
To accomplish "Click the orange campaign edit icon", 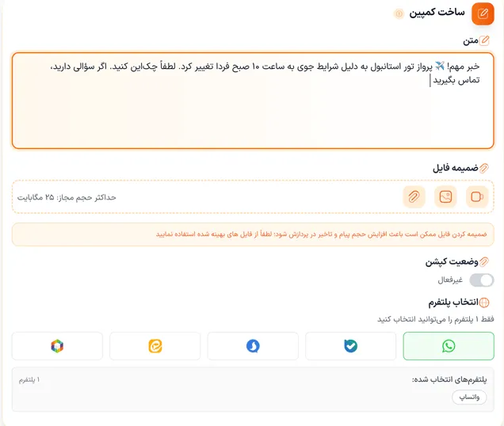I will [482, 14].
